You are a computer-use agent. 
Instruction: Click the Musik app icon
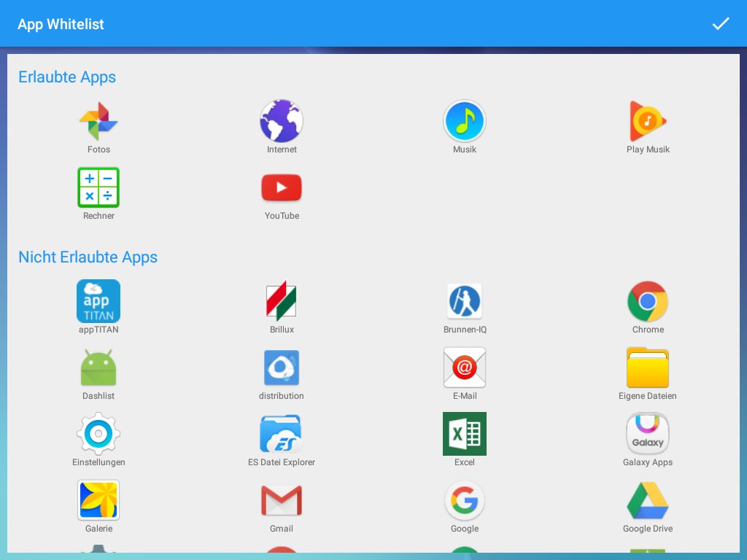(x=465, y=121)
